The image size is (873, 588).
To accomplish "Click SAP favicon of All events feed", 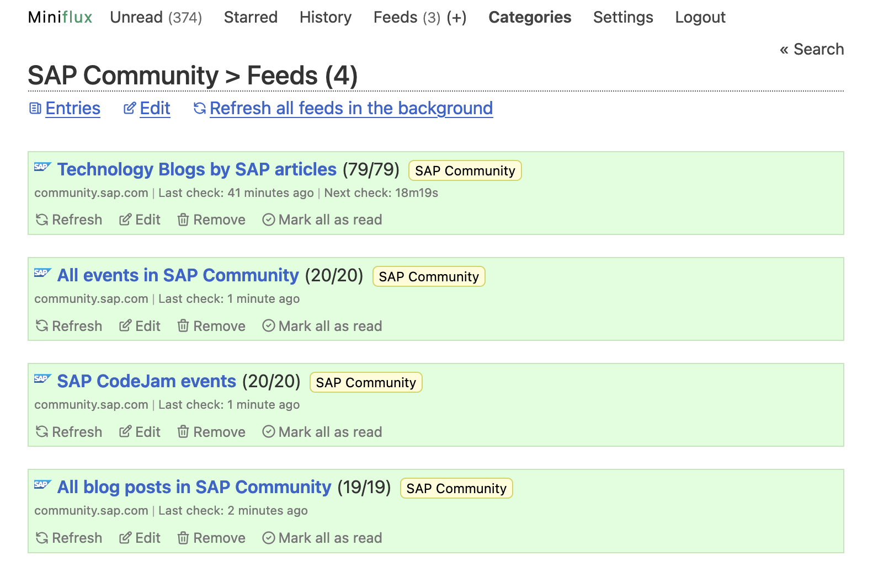I will click(42, 272).
